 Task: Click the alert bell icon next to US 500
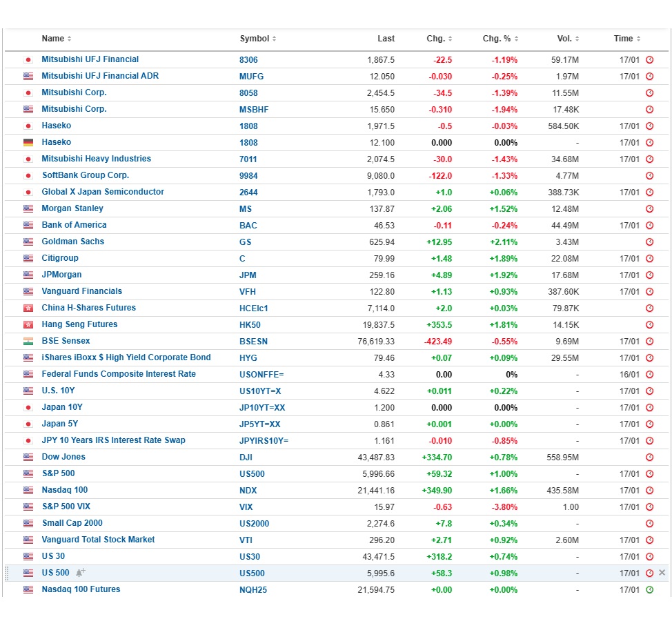pos(80,572)
